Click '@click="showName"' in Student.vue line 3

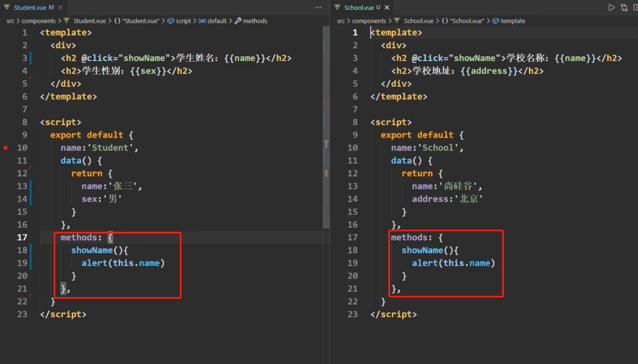126,58
